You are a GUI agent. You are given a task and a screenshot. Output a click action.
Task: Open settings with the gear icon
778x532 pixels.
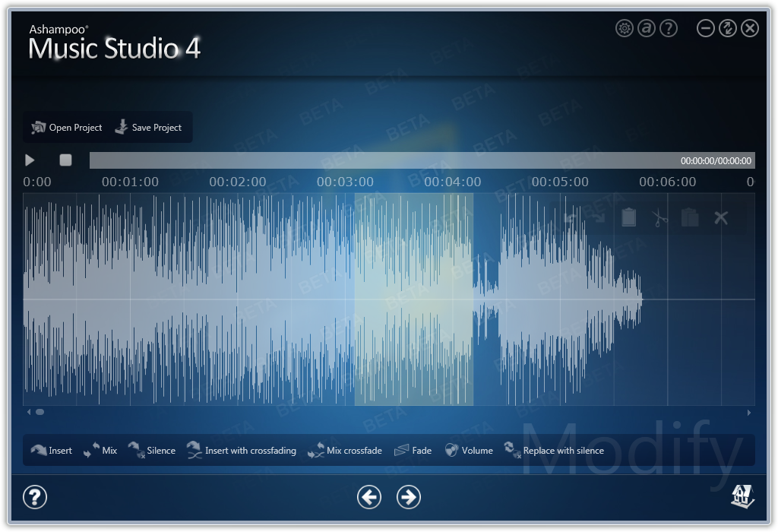tap(625, 28)
